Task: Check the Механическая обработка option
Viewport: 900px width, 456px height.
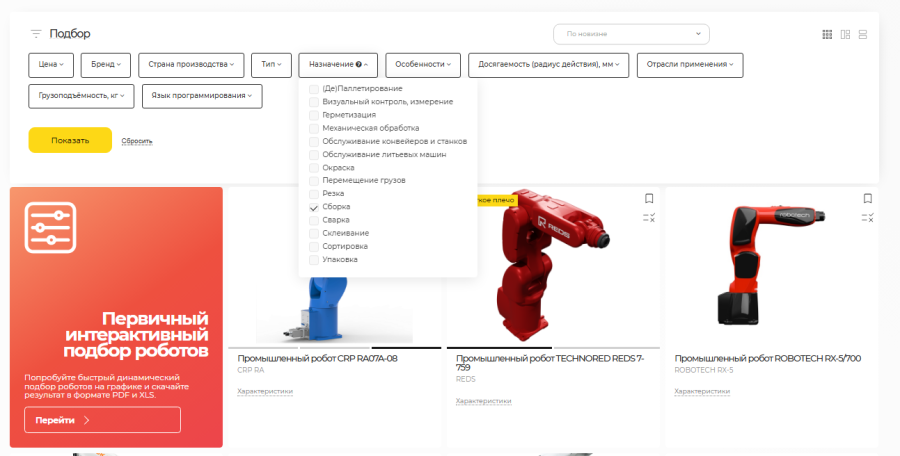Action: (x=314, y=129)
